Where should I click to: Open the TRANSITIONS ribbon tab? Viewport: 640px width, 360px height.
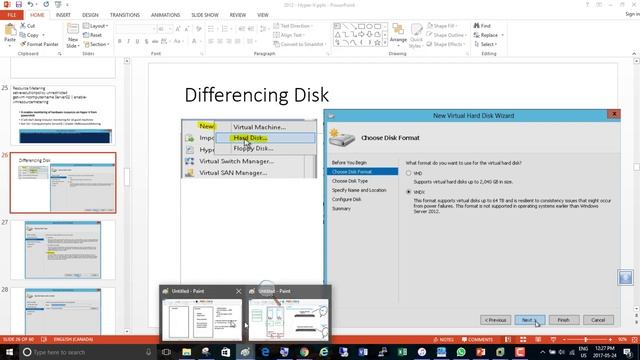(124, 15)
